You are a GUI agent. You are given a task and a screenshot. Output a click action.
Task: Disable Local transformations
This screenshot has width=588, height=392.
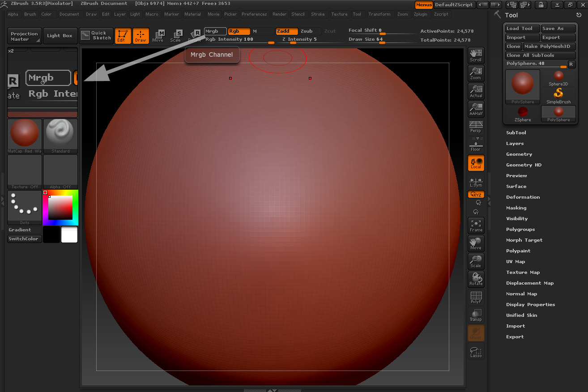[x=476, y=163]
